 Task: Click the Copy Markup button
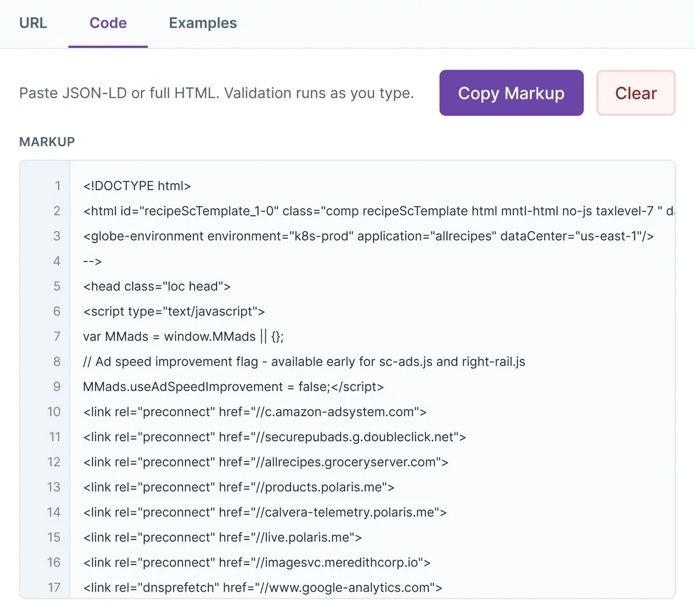511,93
